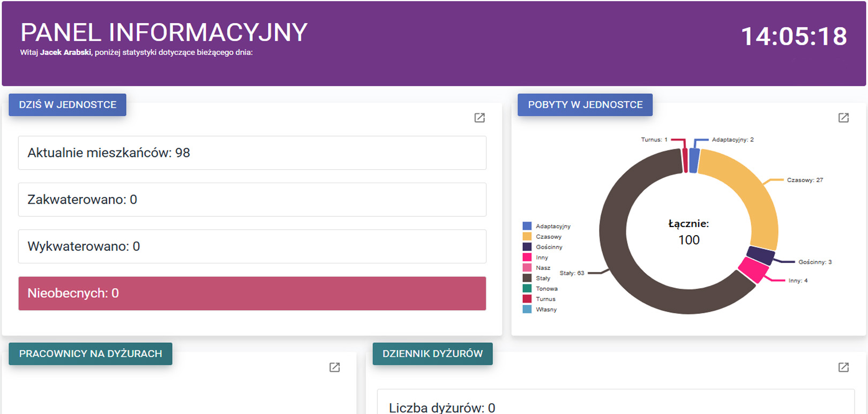868x414 pixels.
Task: Toggle the Stały legend item
Action: pyautogui.click(x=543, y=278)
